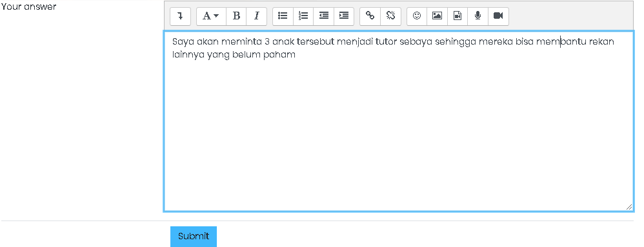Outdent the selected text
The width and height of the screenshot is (644, 247).
(x=324, y=16)
